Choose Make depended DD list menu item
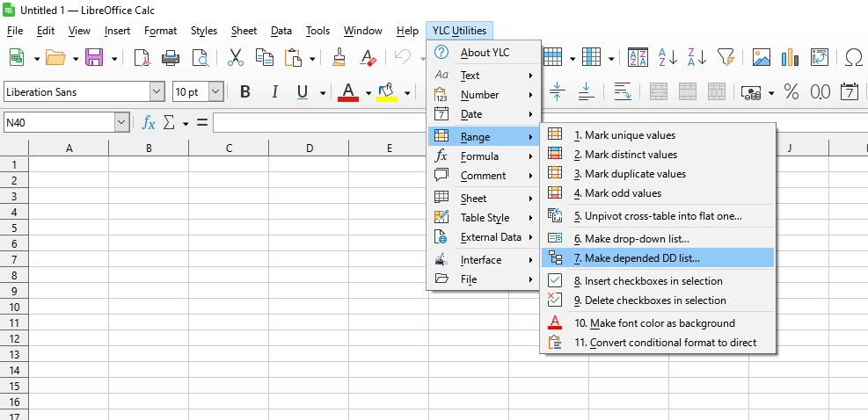This screenshot has width=868, height=420. pos(649,258)
